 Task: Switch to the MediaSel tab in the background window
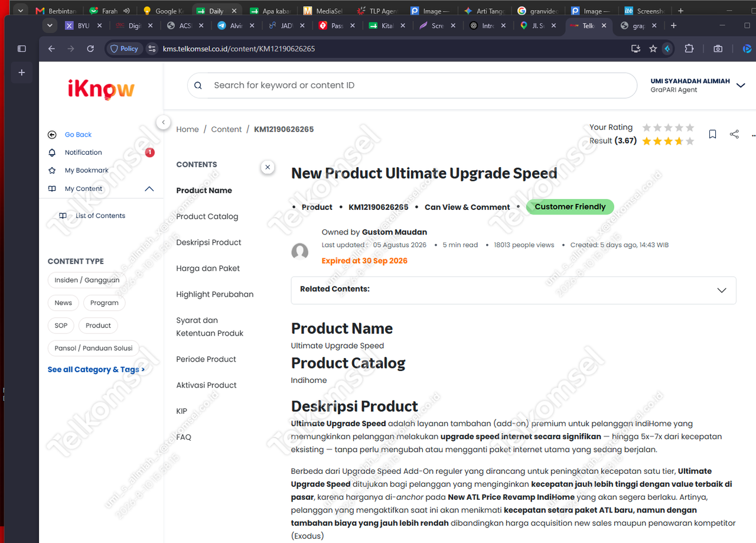(x=322, y=11)
